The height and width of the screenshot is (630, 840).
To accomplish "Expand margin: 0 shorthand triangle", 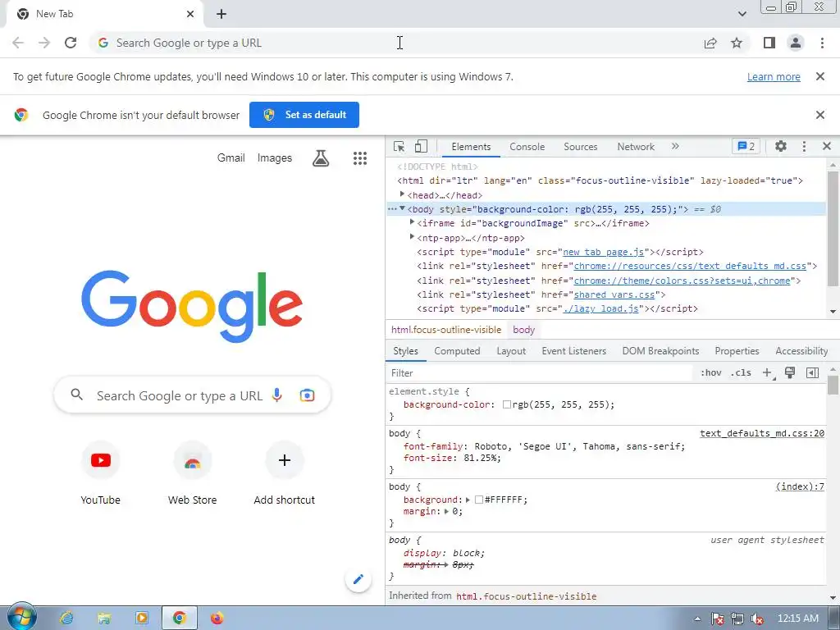I will coord(446,512).
